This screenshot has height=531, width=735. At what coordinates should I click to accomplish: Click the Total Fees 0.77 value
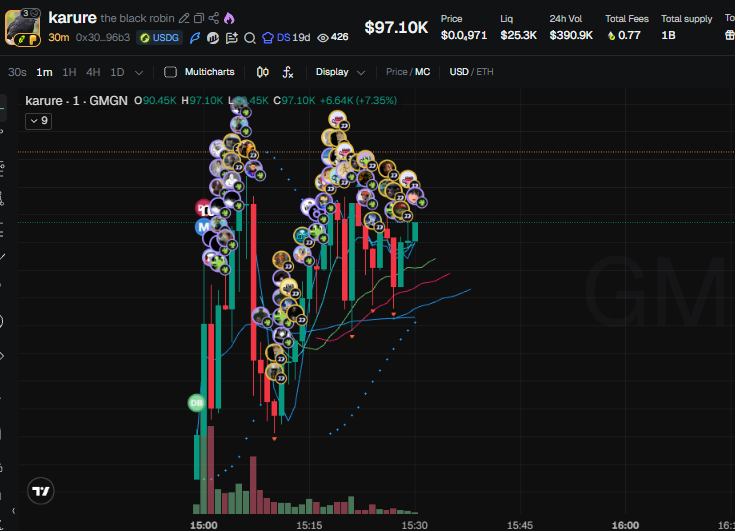click(629, 35)
